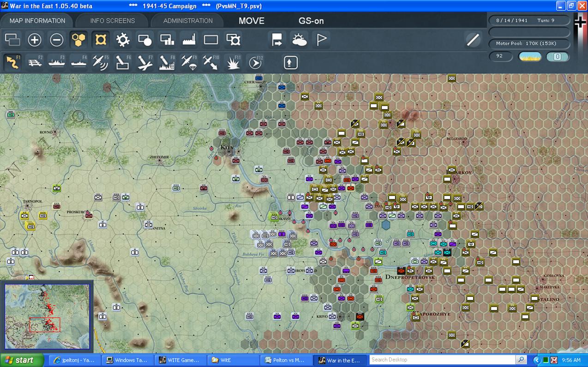Click the stacked windows view icon

click(x=12, y=40)
